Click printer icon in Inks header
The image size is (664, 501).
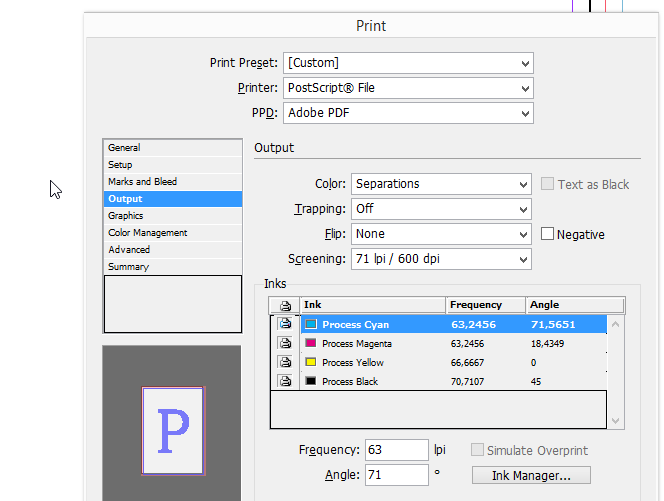point(285,305)
